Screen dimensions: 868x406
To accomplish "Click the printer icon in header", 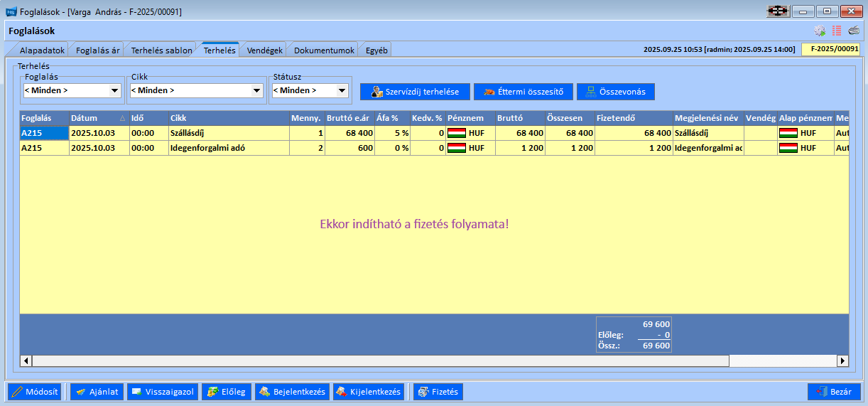I will 853,31.
